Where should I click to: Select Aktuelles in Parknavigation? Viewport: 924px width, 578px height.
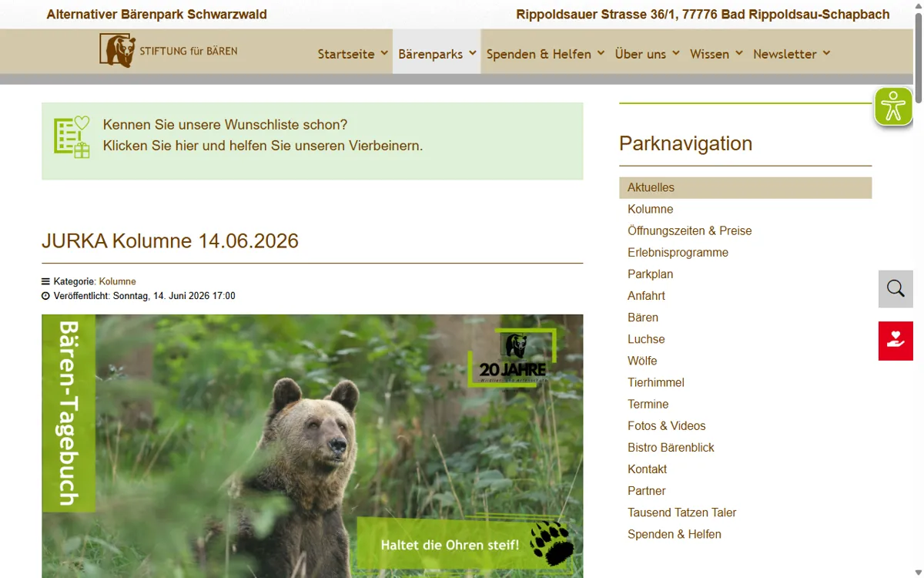pos(745,187)
